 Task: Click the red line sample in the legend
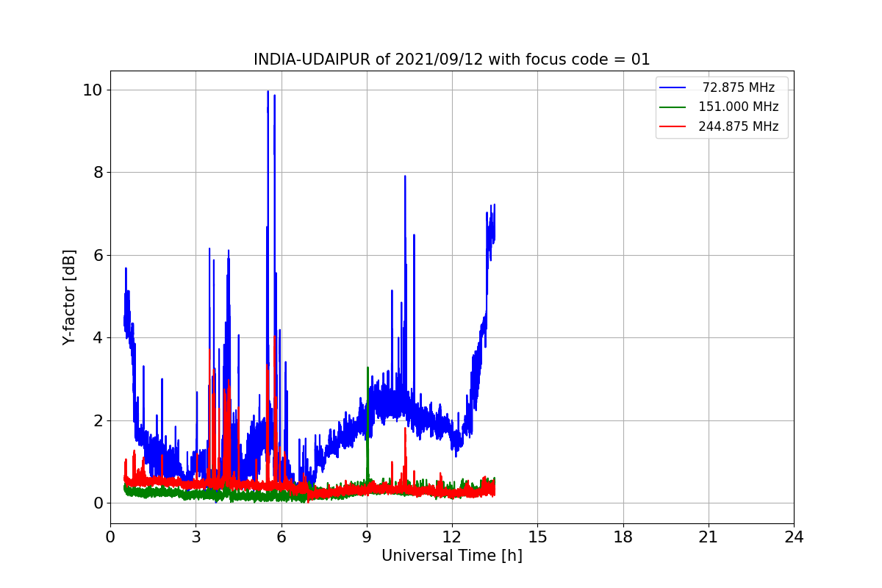(x=673, y=126)
